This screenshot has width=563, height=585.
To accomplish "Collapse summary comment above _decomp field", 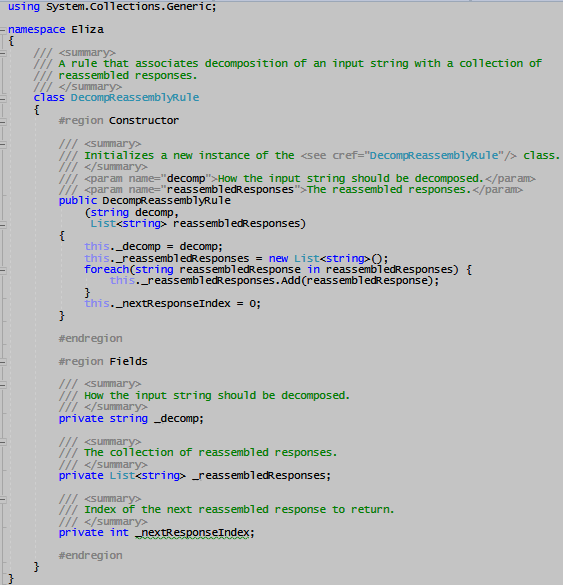I will (3, 385).
